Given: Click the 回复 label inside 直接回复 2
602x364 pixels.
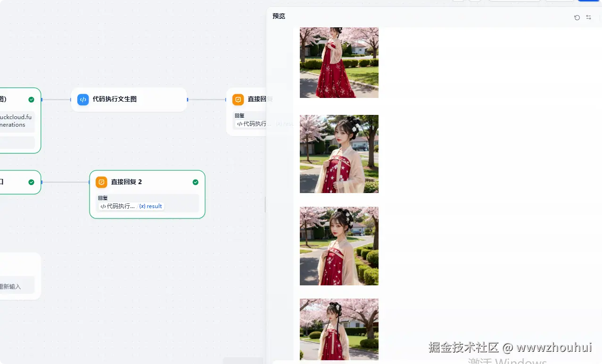Looking at the screenshot, I should coord(103,198).
